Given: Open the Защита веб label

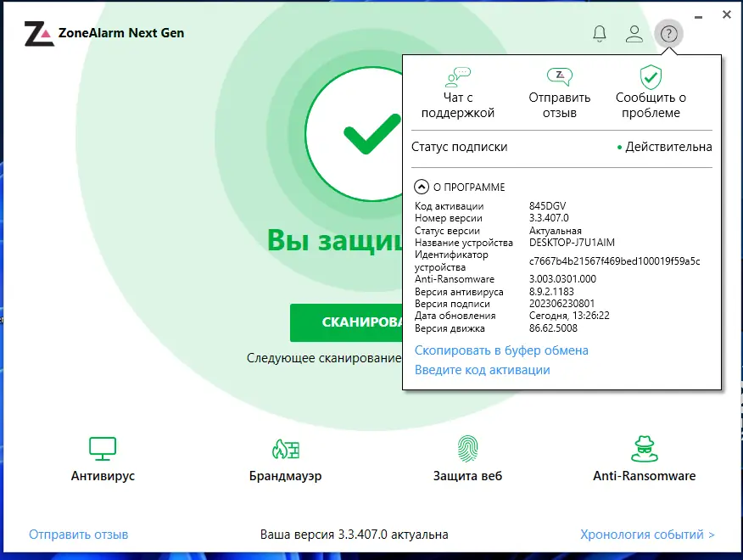Looking at the screenshot, I should pyautogui.click(x=467, y=476).
